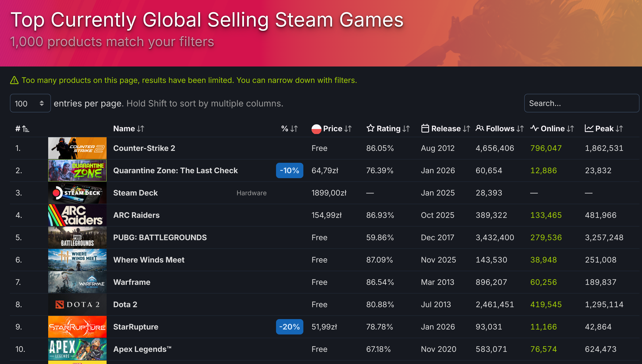Toggle the Follows column sort direction
The width and height of the screenshot is (642, 364).
520,129
